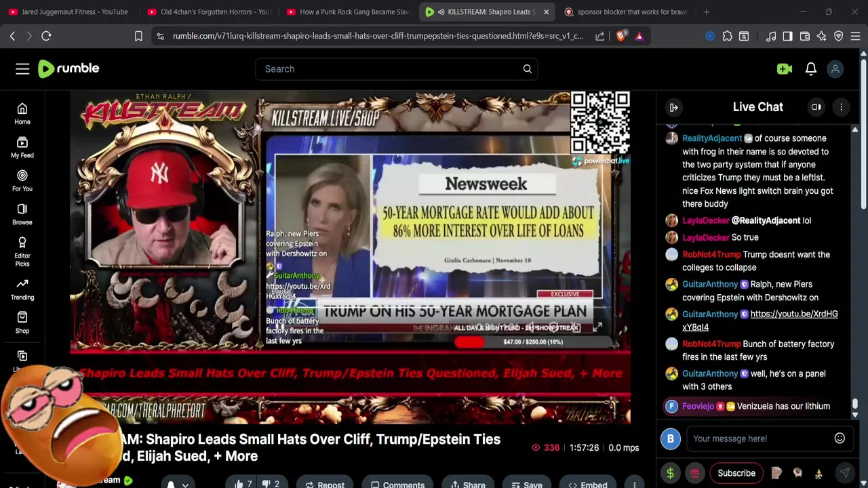Click the red gift subscription icon
868x488 pixels.
coord(694,473)
